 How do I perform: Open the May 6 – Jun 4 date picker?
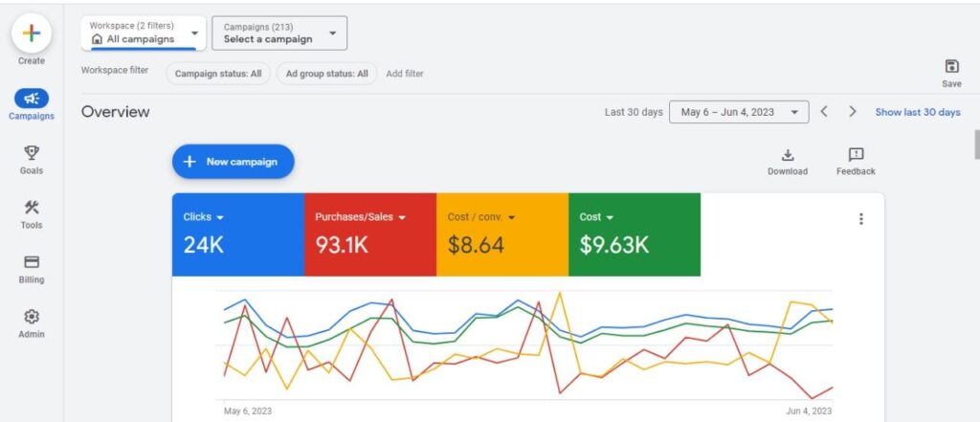click(x=738, y=112)
